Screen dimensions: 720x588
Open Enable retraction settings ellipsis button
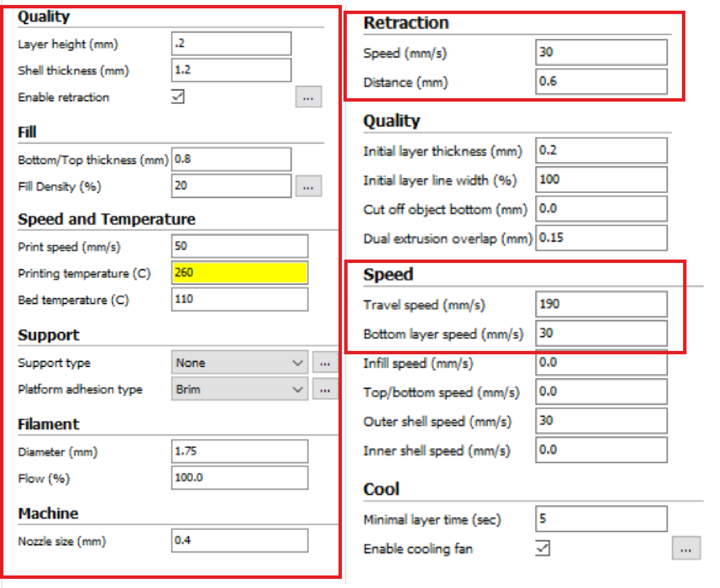[308, 97]
